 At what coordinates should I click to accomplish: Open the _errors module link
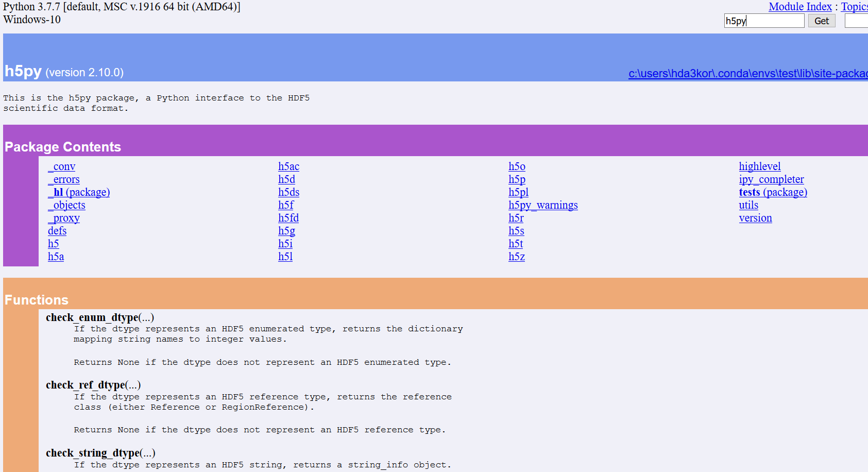tap(63, 179)
